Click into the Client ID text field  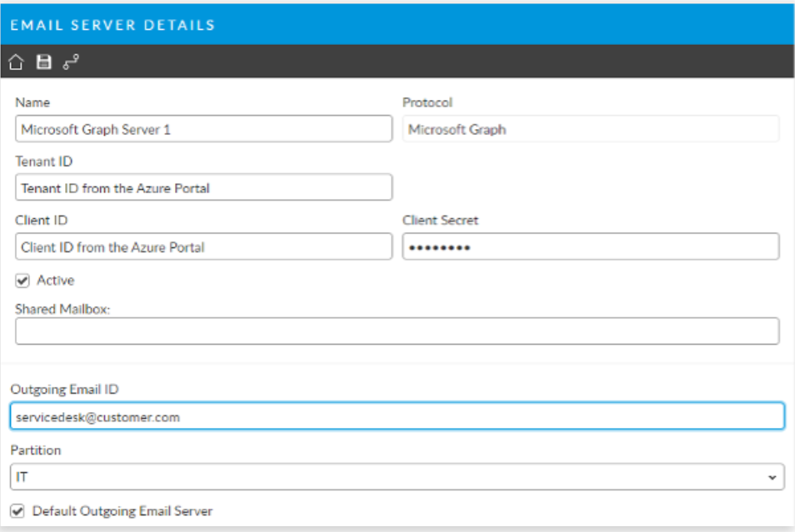point(203,246)
